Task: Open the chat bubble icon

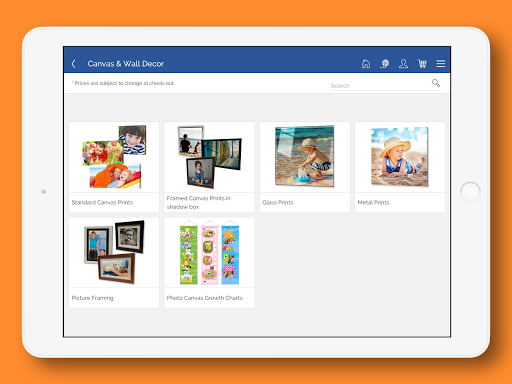Action: click(385, 64)
